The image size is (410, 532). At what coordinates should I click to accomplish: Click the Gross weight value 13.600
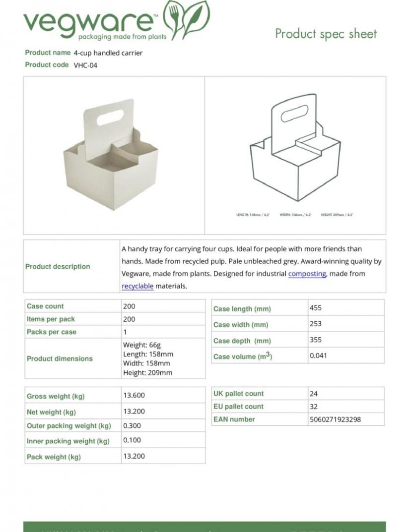(134, 395)
